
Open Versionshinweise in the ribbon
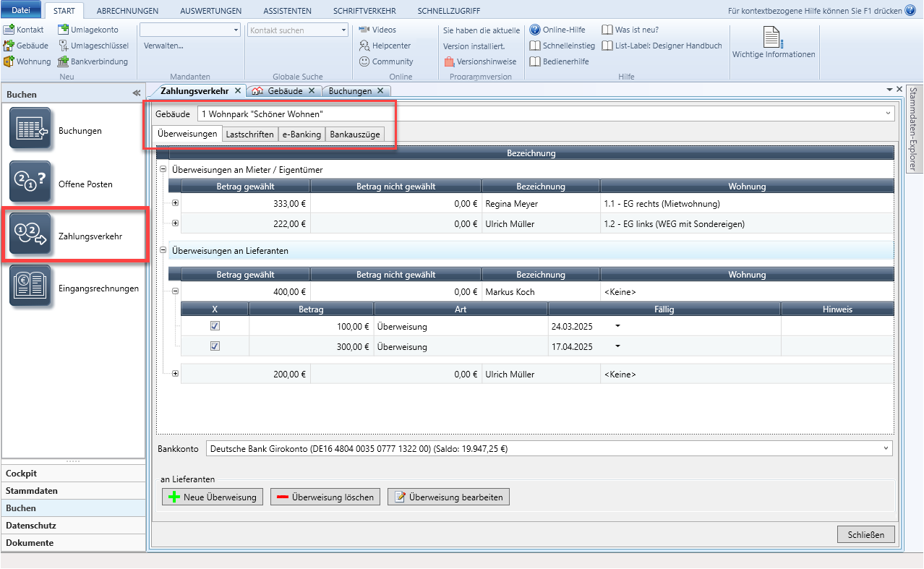tap(480, 61)
